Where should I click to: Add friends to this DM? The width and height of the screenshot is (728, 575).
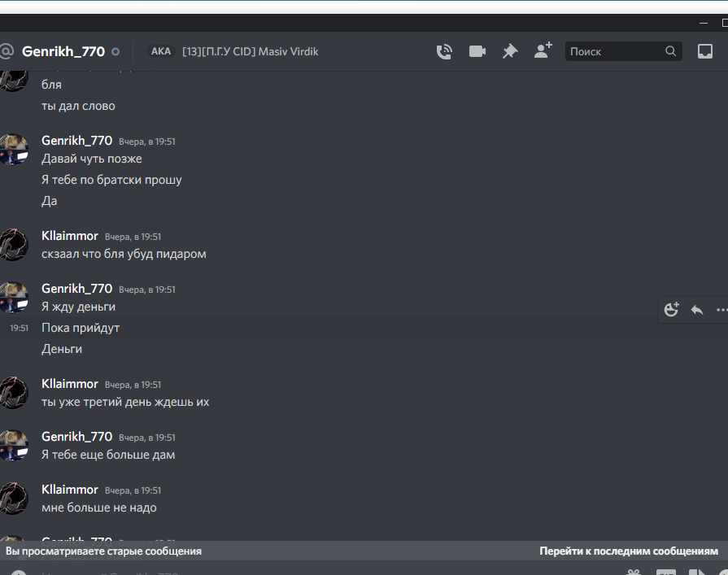(543, 50)
